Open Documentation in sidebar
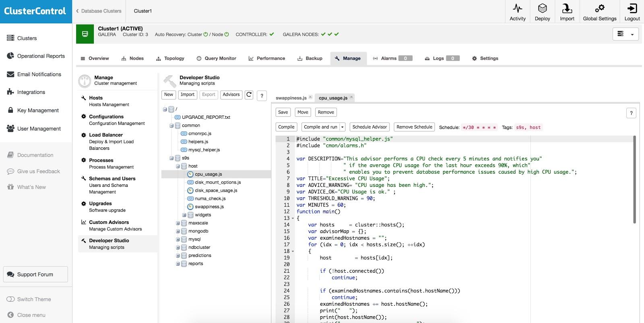This screenshot has width=644, height=323. point(35,155)
